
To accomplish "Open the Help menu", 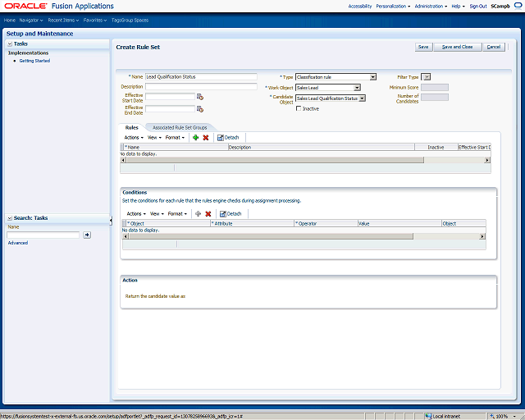I will pos(458,7).
